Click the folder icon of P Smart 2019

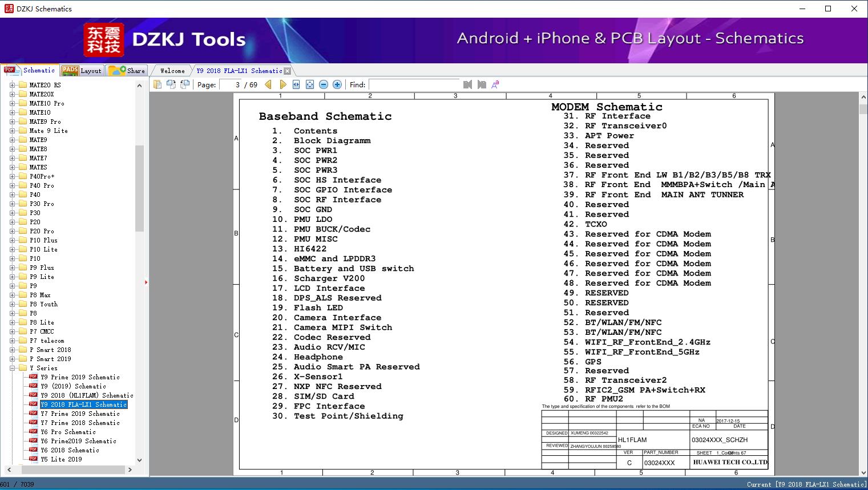(23, 359)
